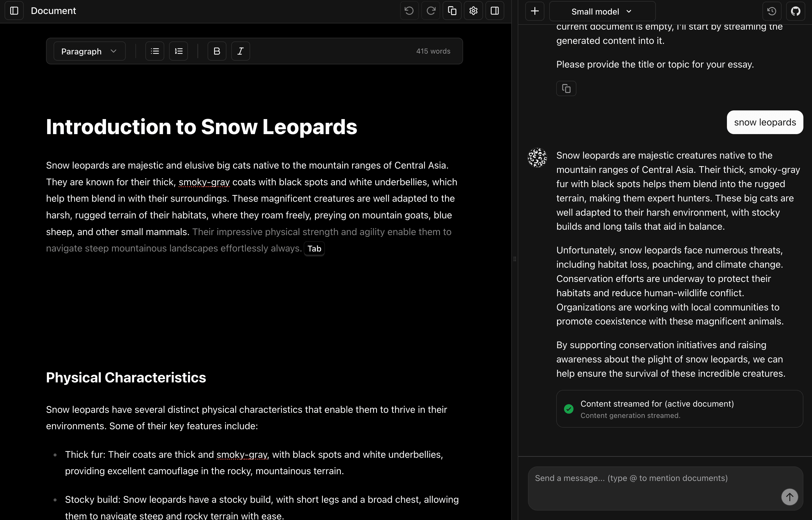Screen dimensions: 812x520
Task: Select the snow leopards message bubble
Action: 764,122
